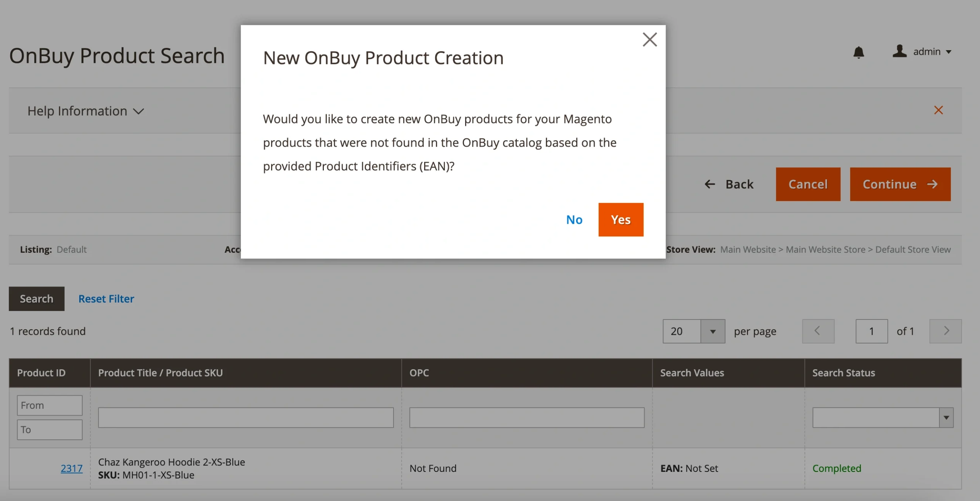Open the notifications bell icon
The image size is (980, 501).
tap(859, 52)
